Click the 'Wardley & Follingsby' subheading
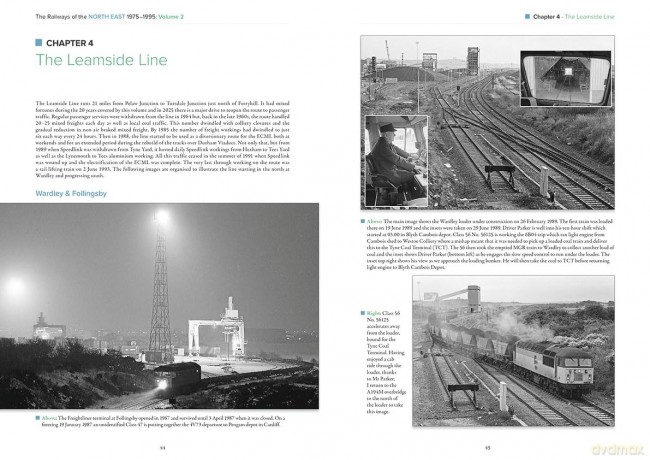650x460 pixels. (x=71, y=194)
